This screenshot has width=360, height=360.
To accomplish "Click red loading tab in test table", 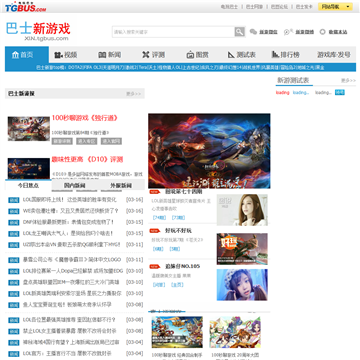I will click(283, 93).
